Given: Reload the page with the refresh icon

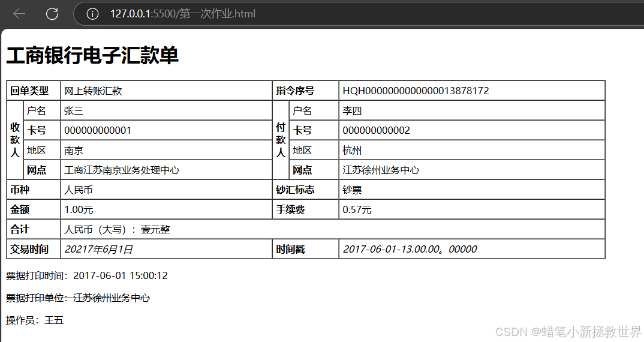Looking at the screenshot, I should (52, 14).
